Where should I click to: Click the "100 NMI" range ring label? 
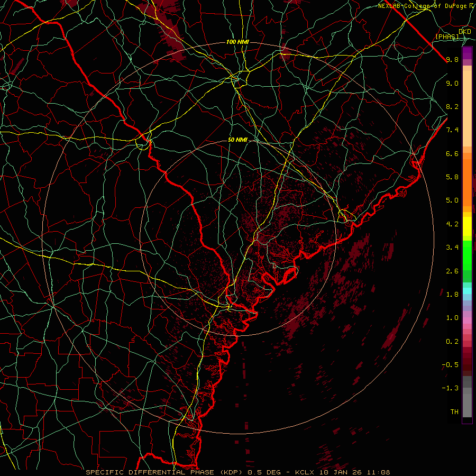pyautogui.click(x=237, y=42)
